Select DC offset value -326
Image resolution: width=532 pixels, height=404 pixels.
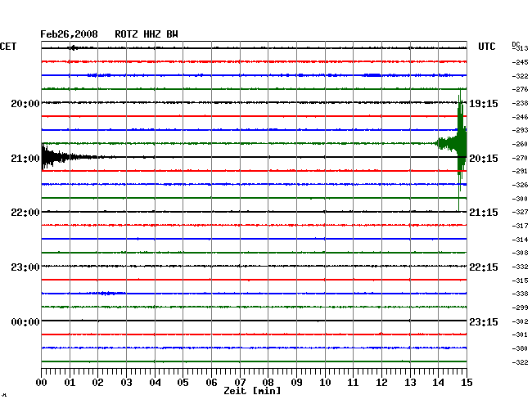click(520, 185)
